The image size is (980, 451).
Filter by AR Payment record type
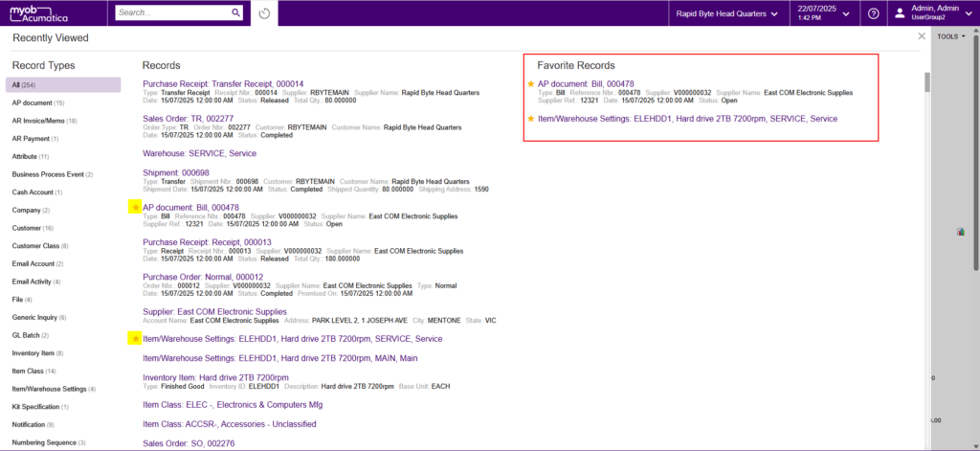[x=35, y=138]
